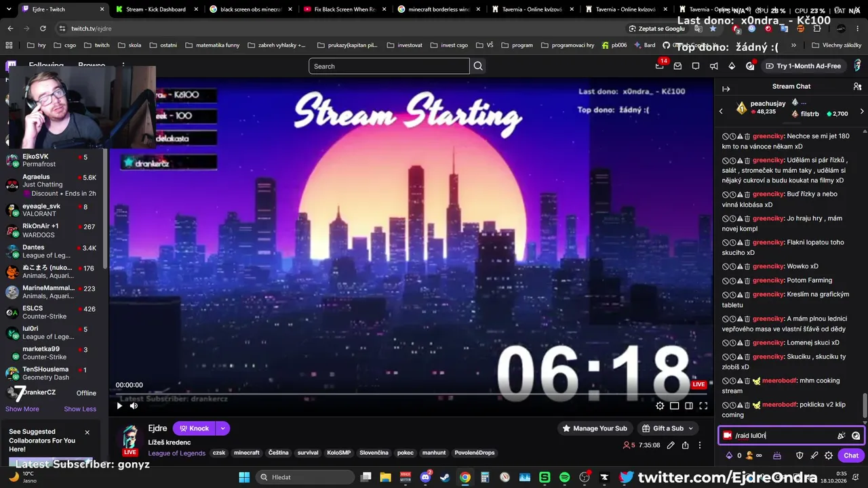Click the chat scrollbar
This screenshot has width=868, height=488.
(864, 407)
